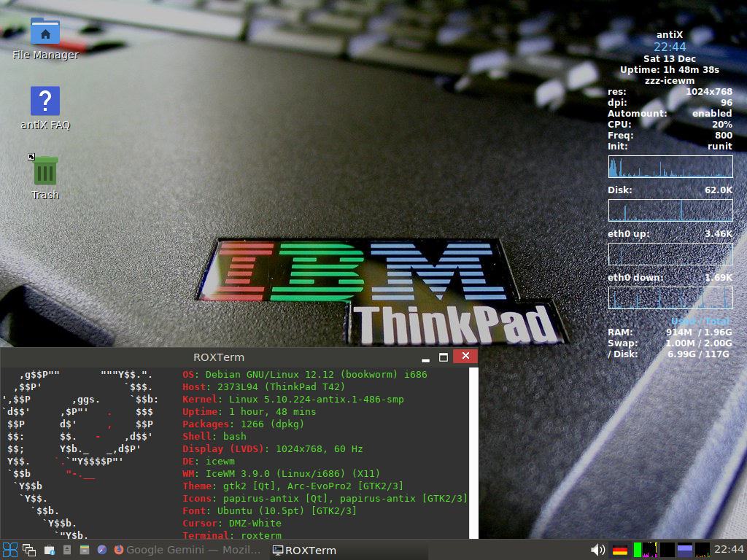This screenshot has height=560, width=747.
Task: Click the 'DE: icewm' terminal line
Action: [x=209, y=461]
